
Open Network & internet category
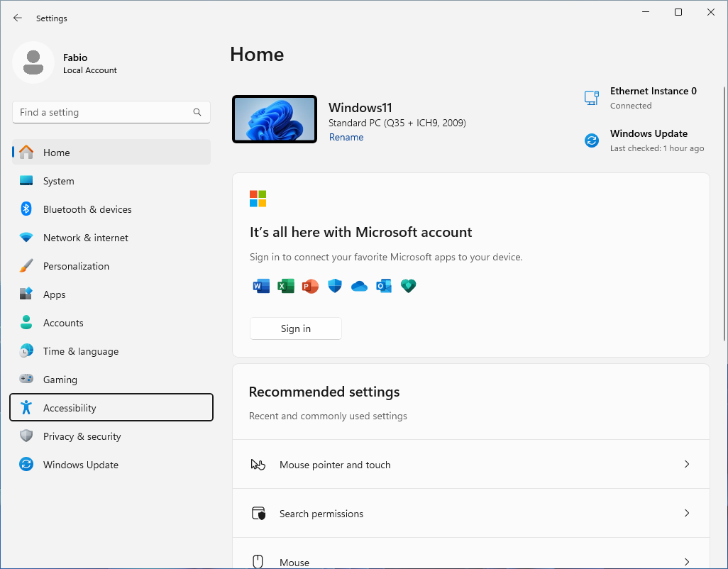(111, 237)
